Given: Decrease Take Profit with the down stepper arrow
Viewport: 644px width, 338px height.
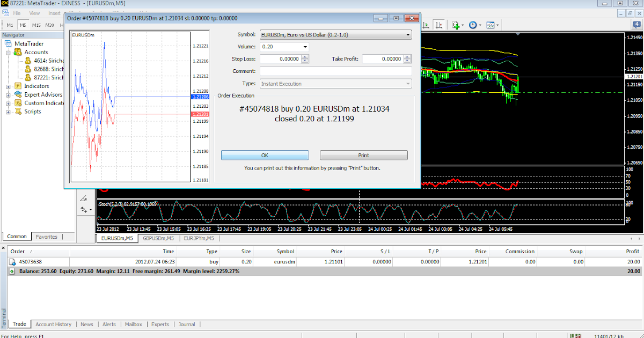Looking at the screenshot, I should click(x=407, y=61).
